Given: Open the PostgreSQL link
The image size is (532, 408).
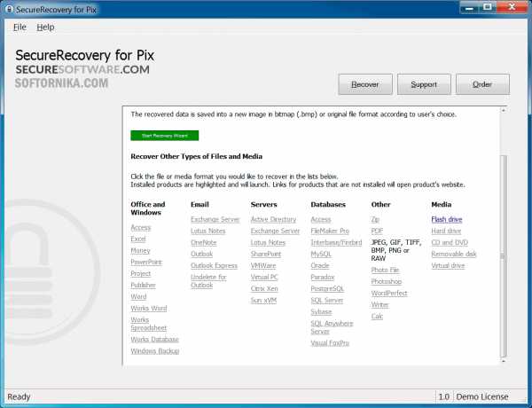Looking at the screenshot, I should pyautogui.click(x=327, y=288).
